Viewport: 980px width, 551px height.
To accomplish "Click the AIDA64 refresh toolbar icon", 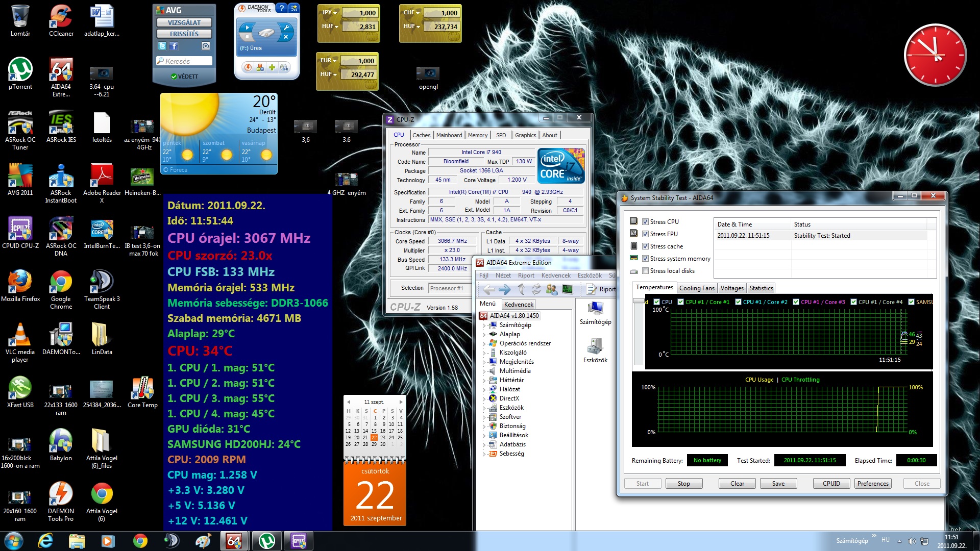I will [x=536, y=290].
